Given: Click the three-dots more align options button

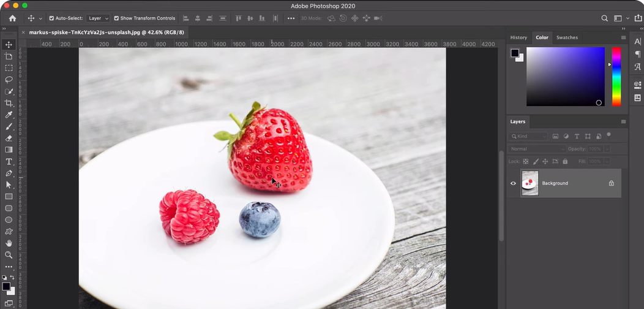Looking at the screenshot, I should pos(291,18).
